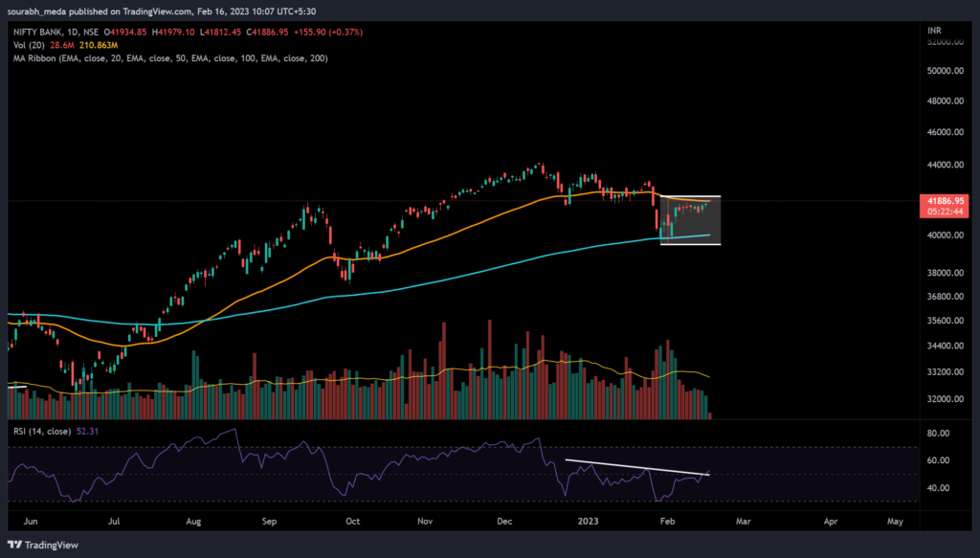
Task: Click the RSI axis label 40.00
Action: (939, 488)
